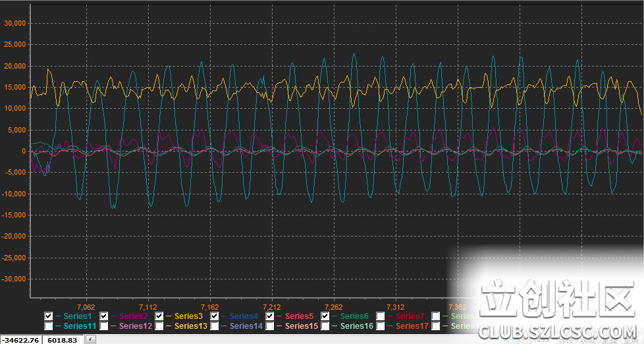Screen dimensions: 644x344
Task: Click the Series1 legend label
Action: click(x=78, y=316)
